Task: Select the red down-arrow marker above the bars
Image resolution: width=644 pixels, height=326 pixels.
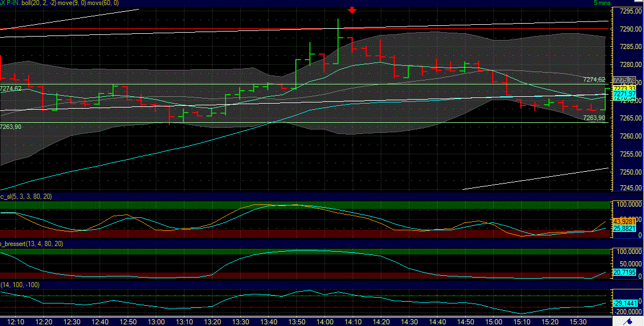Action: tap(352, 10)
